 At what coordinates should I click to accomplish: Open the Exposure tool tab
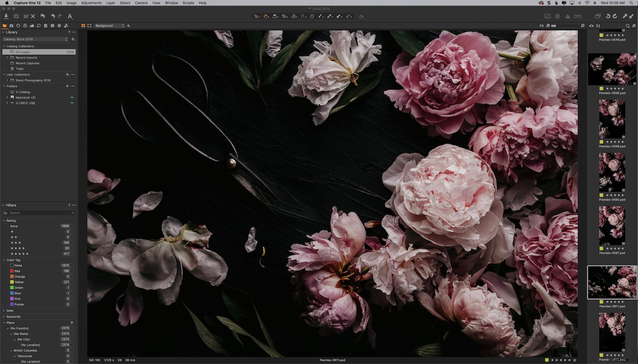click(x=32, y=26)
